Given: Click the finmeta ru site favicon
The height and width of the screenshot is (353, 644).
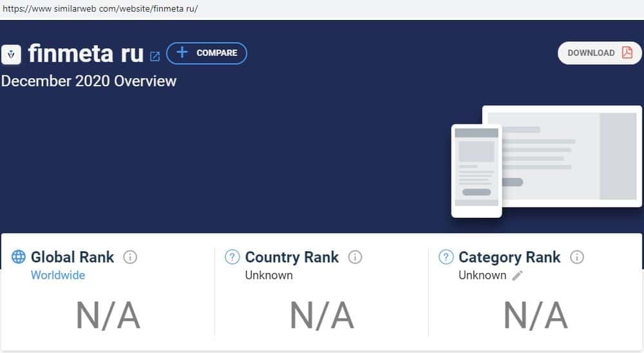Looking at the screenshot, I should 11,54.
